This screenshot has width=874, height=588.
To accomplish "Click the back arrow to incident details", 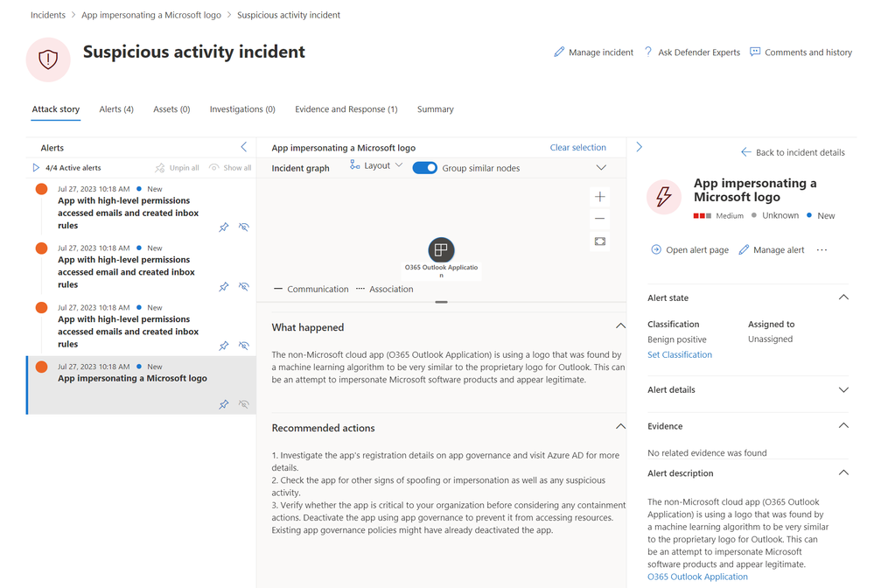I will [745, 152].
